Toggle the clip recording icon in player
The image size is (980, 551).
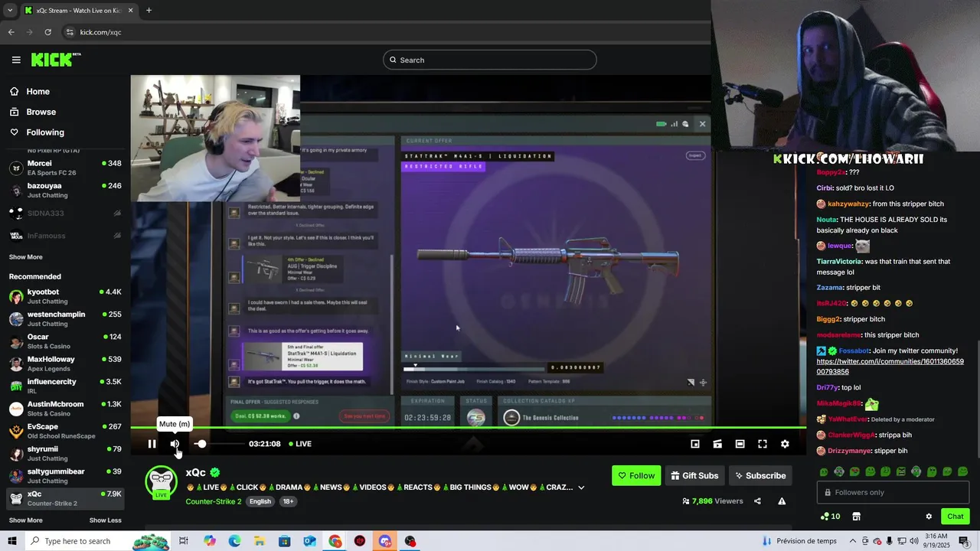(x=717, y=444)
